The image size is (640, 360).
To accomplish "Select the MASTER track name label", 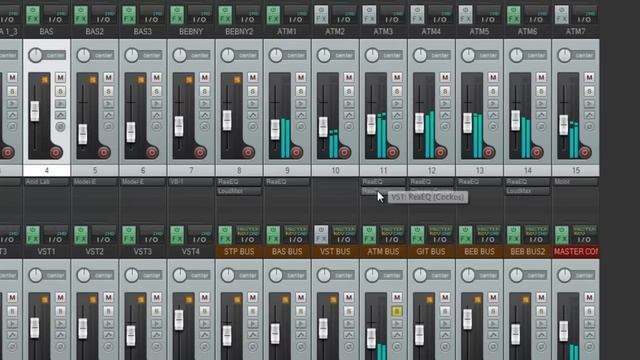I will (x=576, y=251).
